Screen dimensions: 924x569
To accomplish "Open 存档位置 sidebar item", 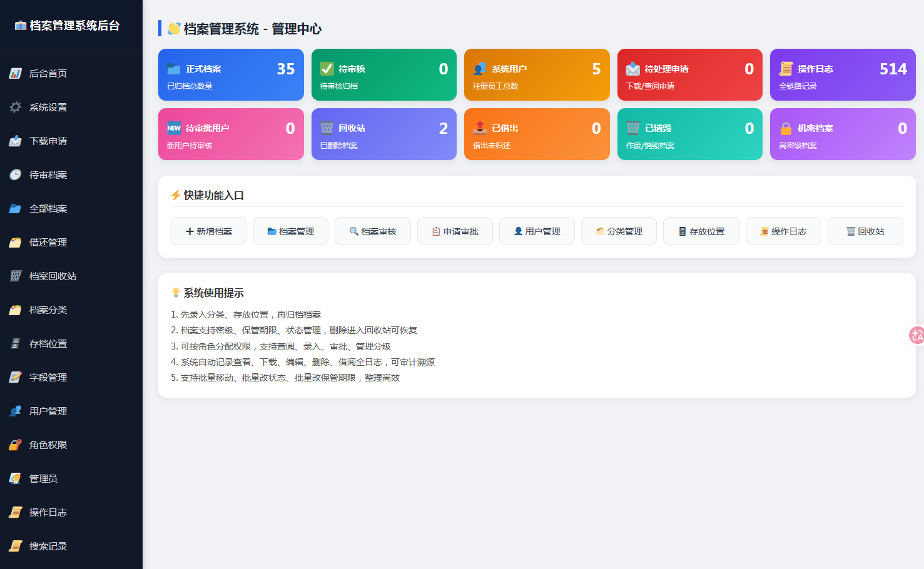I will point(71,343).
